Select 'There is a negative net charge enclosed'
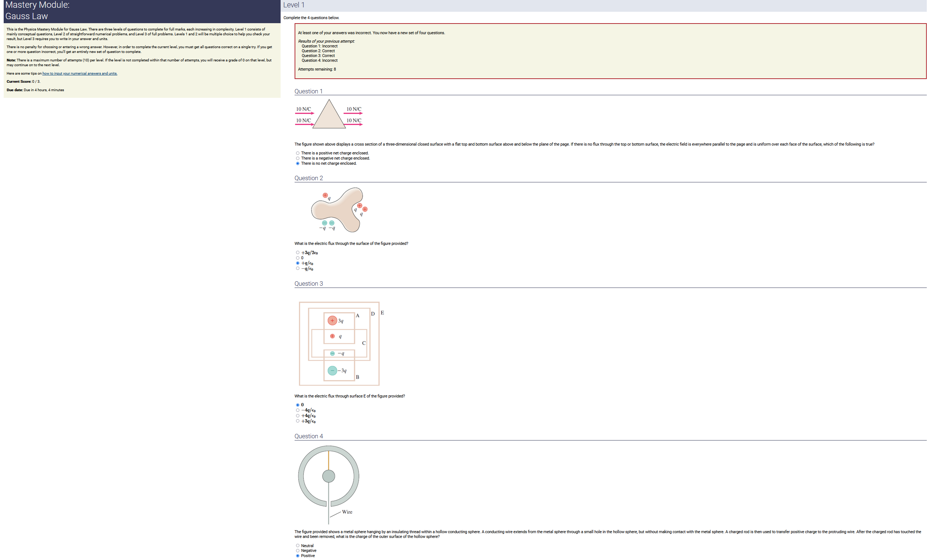Viewport: 929px width, 560px height. [298, 158]
